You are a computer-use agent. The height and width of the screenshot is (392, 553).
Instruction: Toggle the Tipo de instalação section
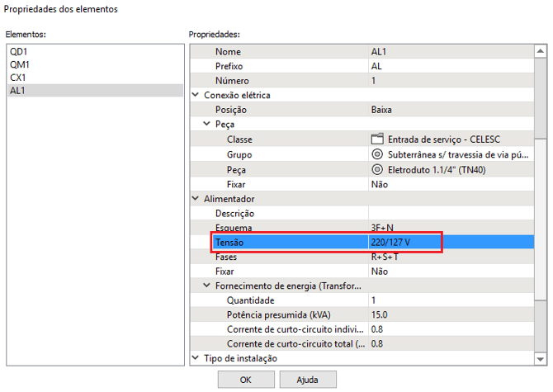pyautogui.click(x=196, y=359)
